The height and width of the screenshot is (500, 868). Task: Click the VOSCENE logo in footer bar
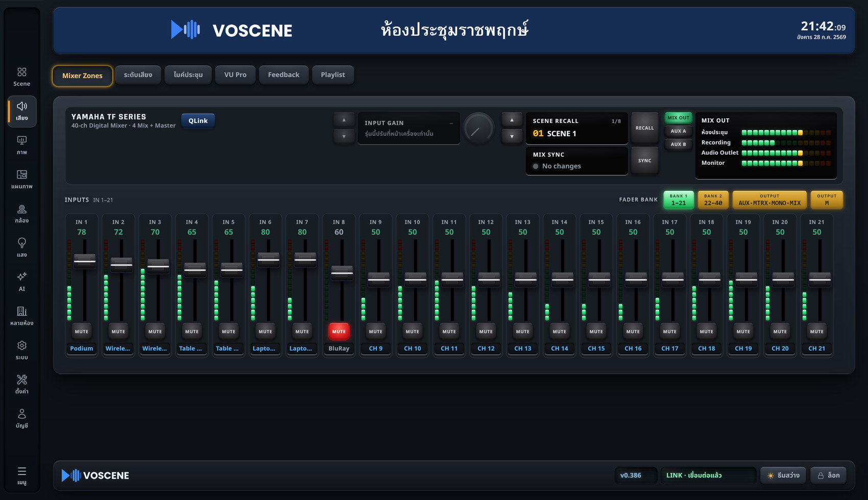pos(95,476)
